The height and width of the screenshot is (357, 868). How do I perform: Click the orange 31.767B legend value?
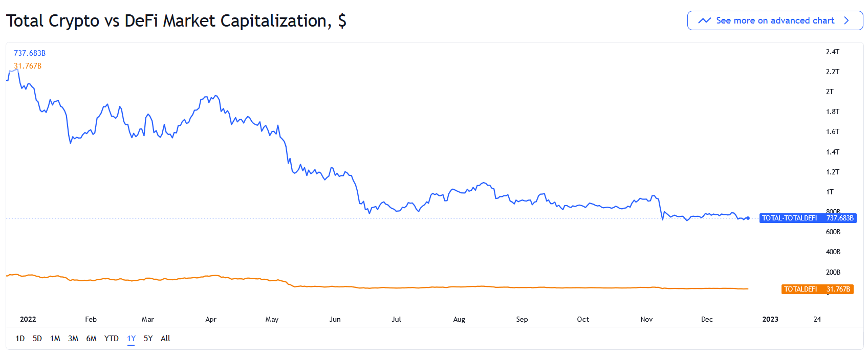tap(28, 66)
